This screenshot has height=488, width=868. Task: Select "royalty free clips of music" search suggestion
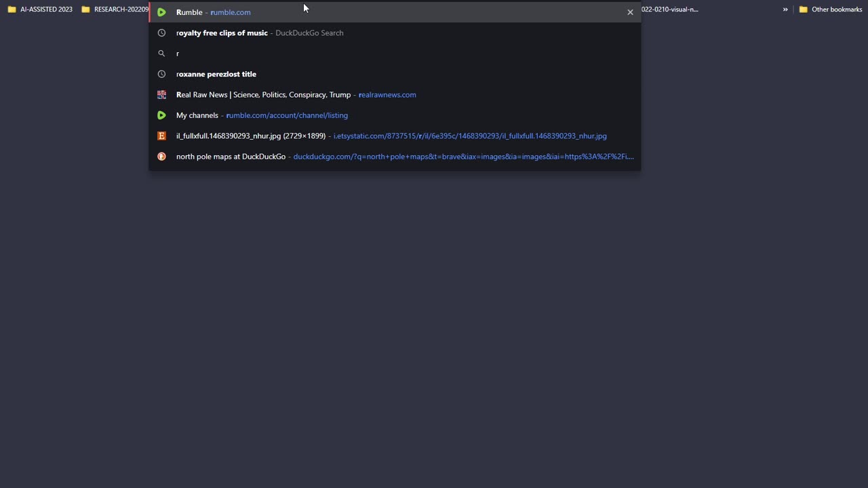pos(395,33)
